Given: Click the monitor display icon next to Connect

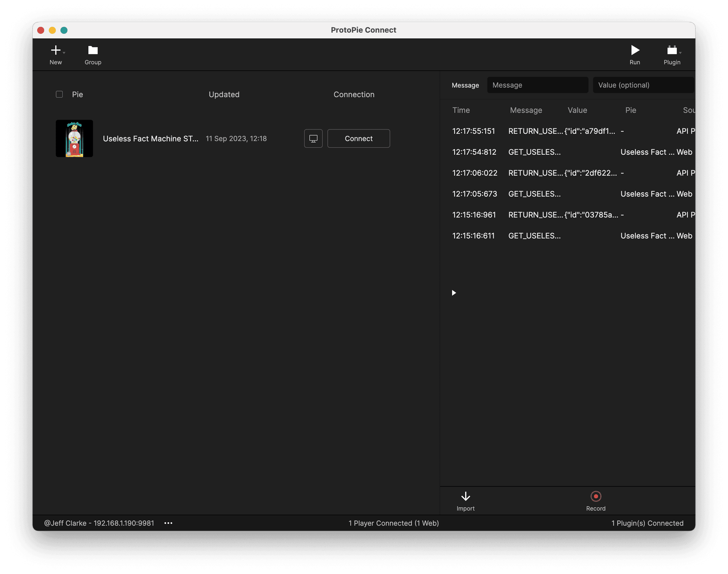Looking at the screenshot, I should 313,138.
